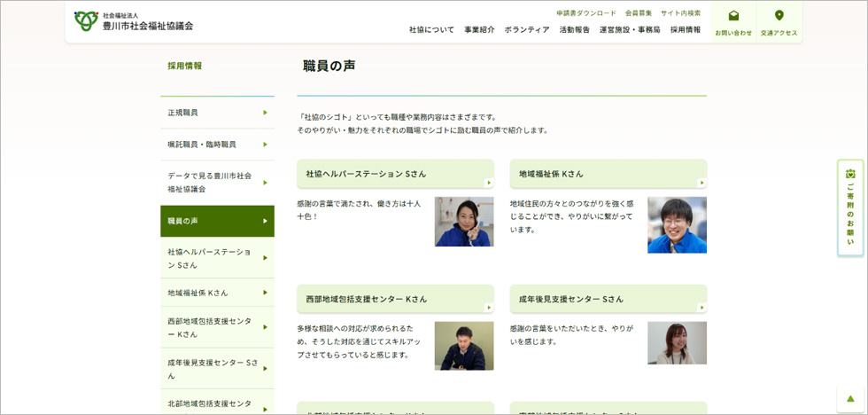The width and height of the screenshot is (868, 415).
Task: Click the 社協ヘルパーステーション Sさん staff photo
Action: [x=463, y=222]
